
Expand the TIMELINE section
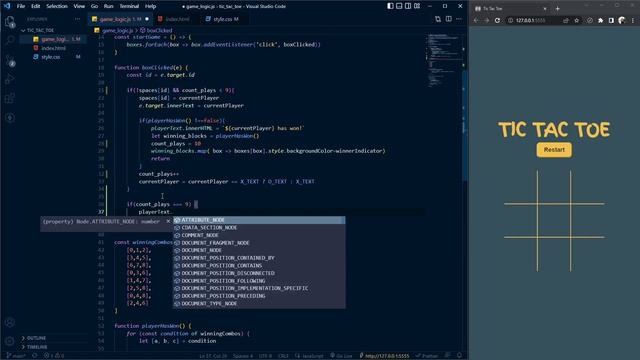[x=37, y=347]
